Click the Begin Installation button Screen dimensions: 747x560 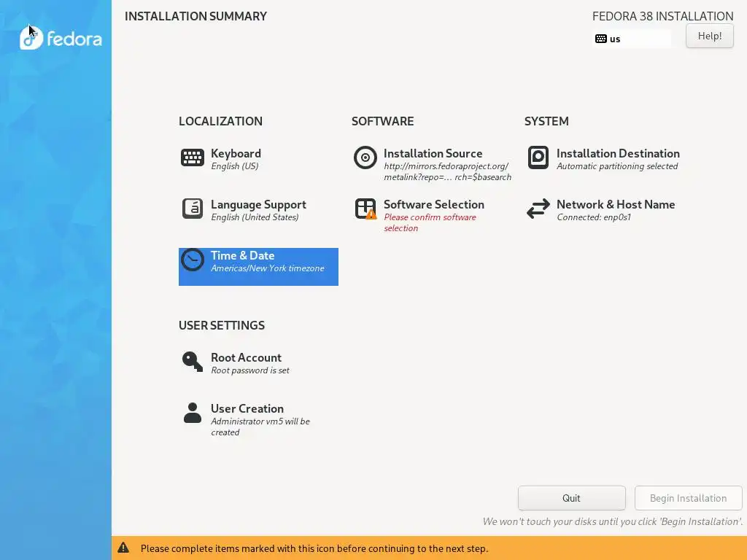coord(689,498)
